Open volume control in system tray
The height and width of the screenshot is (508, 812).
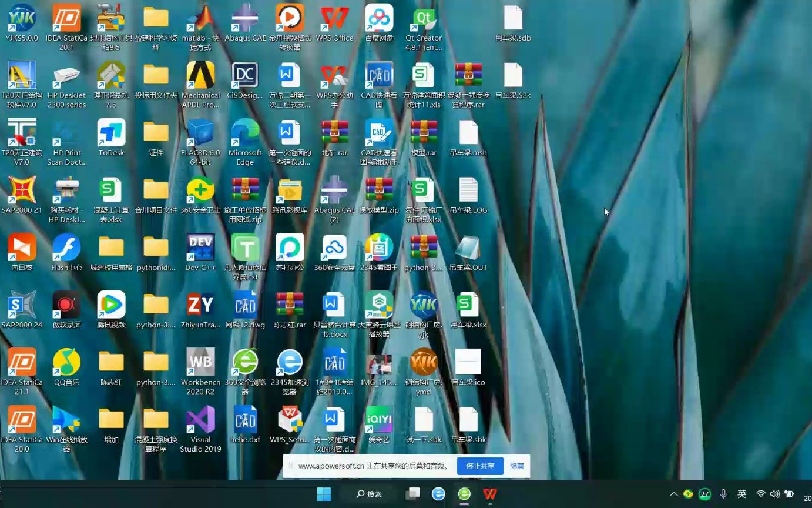[775, 494]
